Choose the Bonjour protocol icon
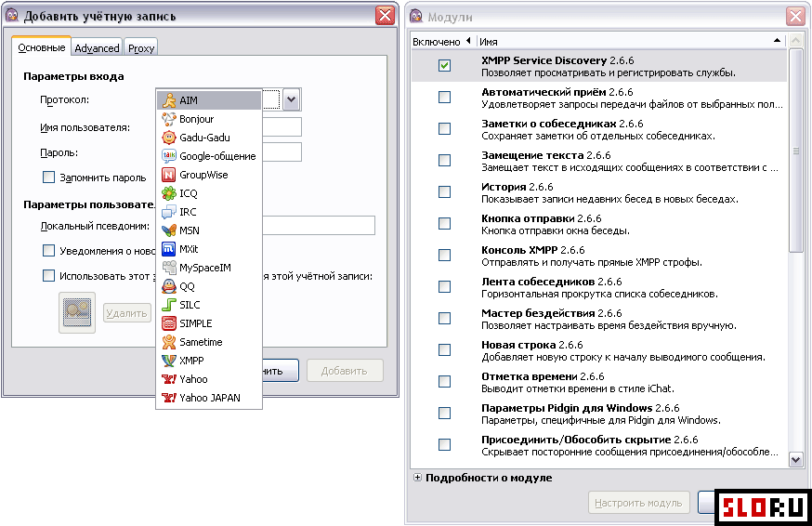This screenshot has height=526, width=812. coord(169,119)
